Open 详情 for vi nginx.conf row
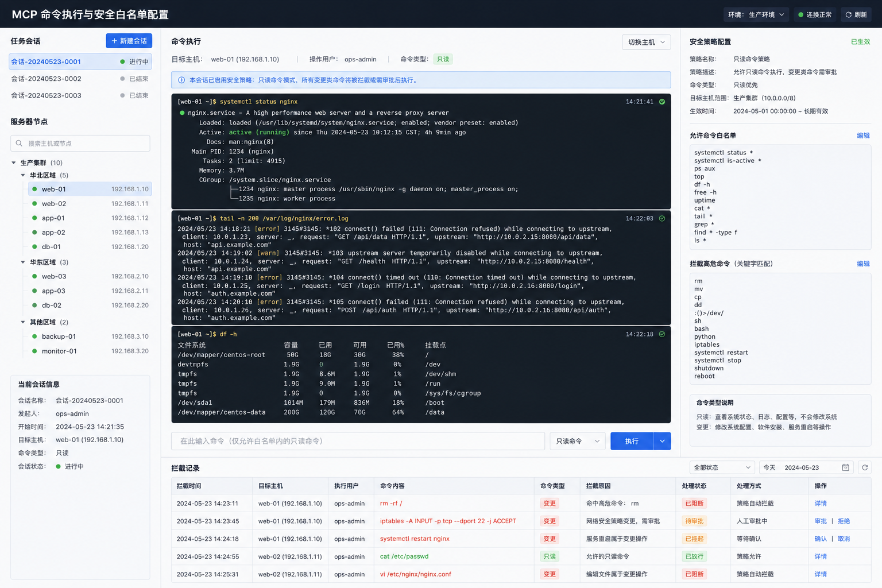The image size is (882, 588). [x=821, y=574]
